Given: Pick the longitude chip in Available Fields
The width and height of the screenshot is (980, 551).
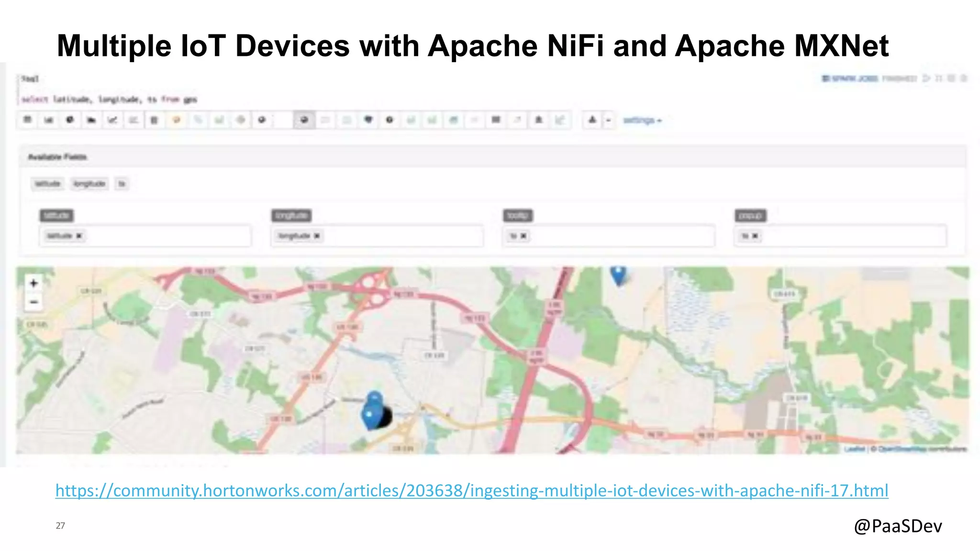Looking at the screenshot, I should coord(89,184).
